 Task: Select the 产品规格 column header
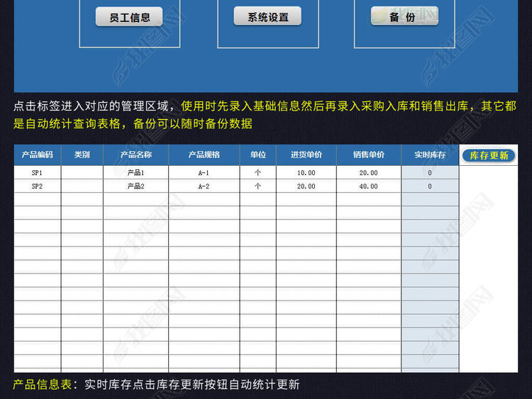coord(204,155)
